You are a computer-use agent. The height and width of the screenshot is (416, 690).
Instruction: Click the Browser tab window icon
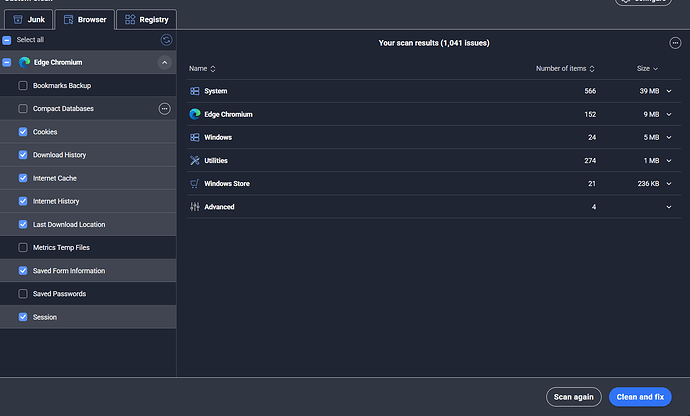(x=68, y=19)
